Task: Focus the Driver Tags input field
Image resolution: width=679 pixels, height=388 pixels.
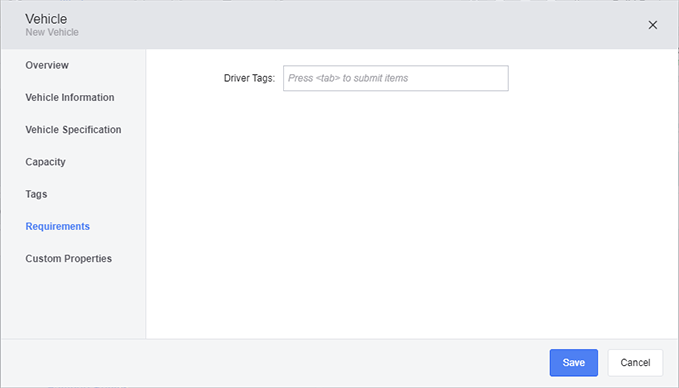Action: click(396, 78)
